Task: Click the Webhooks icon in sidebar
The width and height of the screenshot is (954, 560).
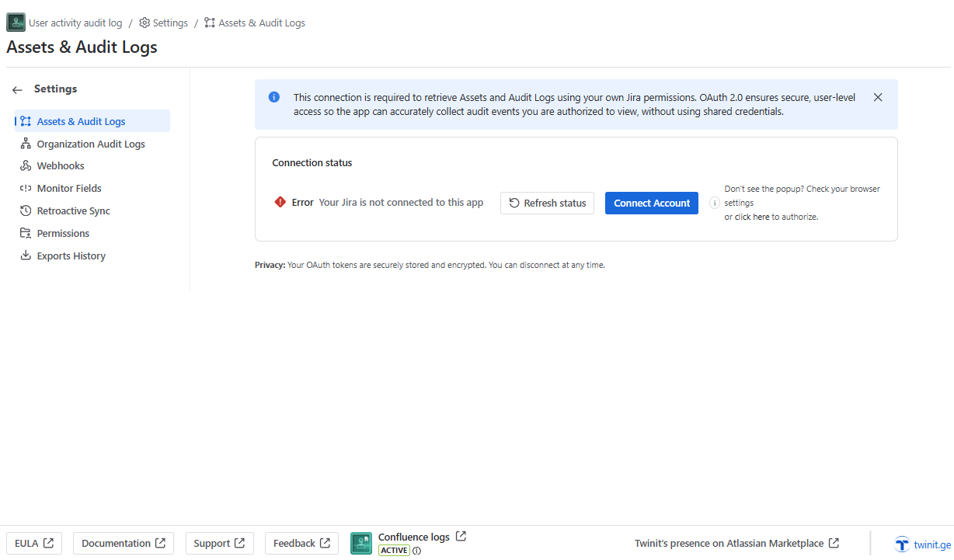Action: pyautogui.click(x=26, y=166)
